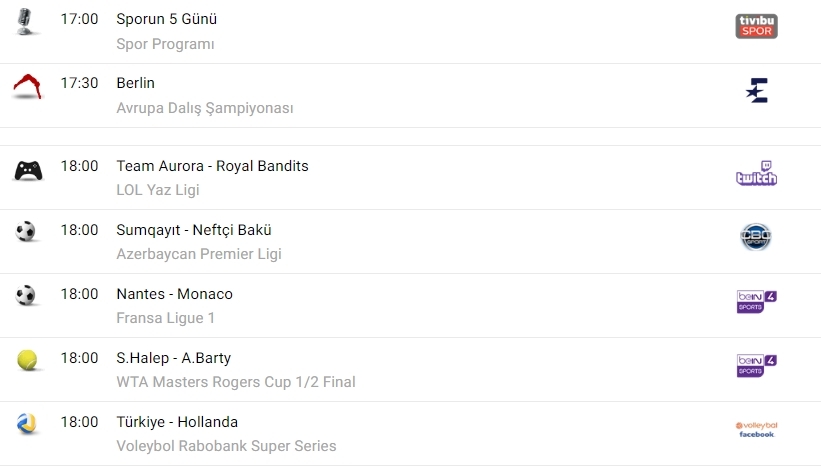
Task: Click the soccer ball icon beside Sumqayıt match
Action: pyautogui.click(x=26, y=232)
